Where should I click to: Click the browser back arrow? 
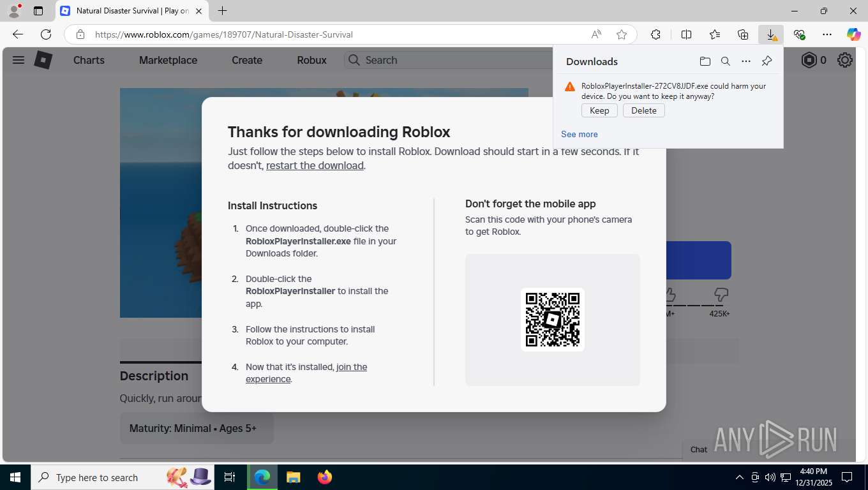point(18,34)
